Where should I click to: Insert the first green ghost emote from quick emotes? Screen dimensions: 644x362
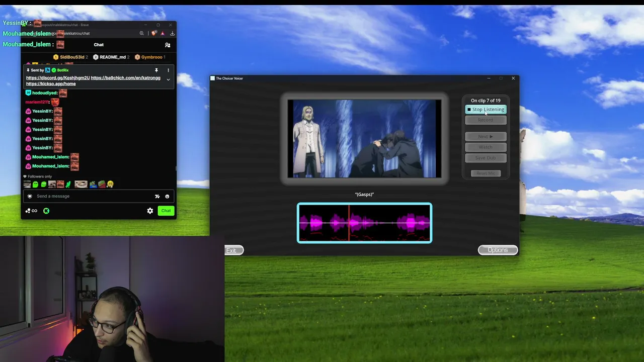tap(35, 185)
